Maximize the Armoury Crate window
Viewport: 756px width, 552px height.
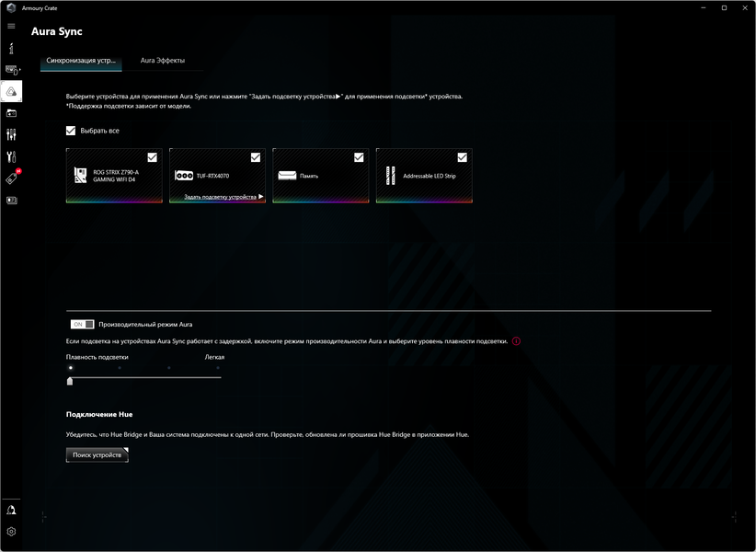[724, 8]
